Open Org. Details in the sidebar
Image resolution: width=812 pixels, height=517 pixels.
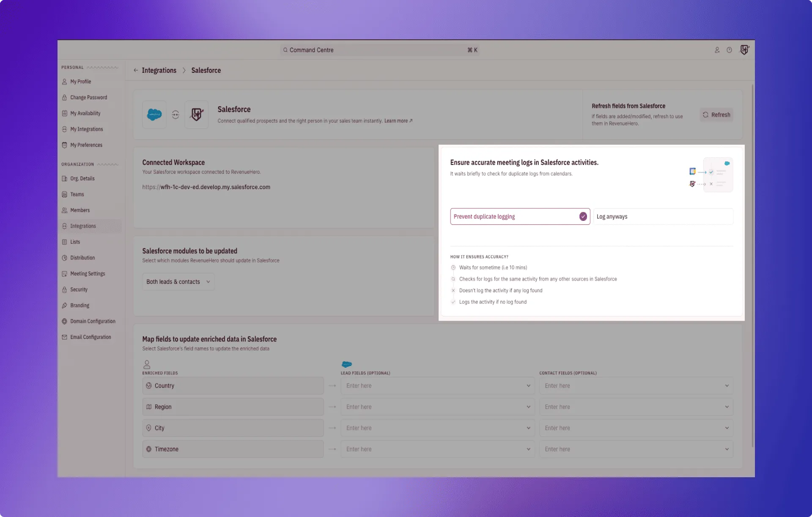click(82, 179)
